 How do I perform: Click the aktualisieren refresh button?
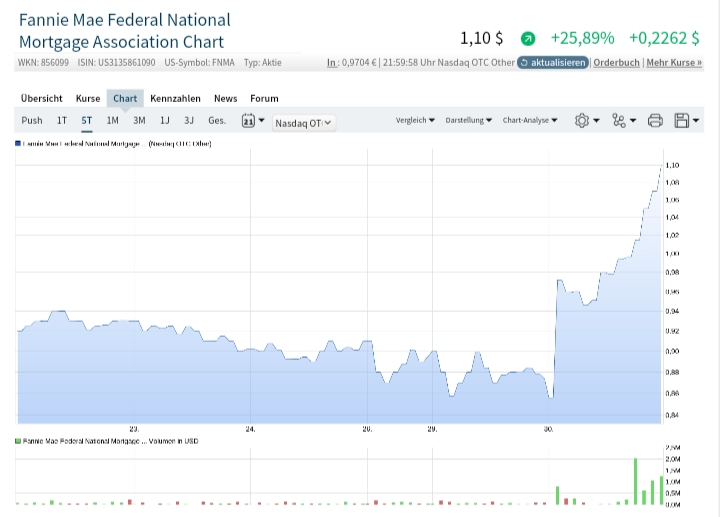(553, 62)
